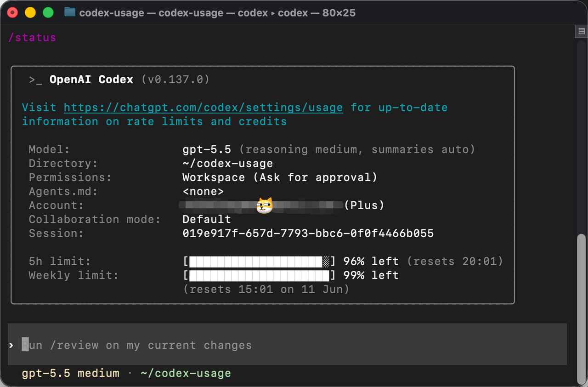Viewport: 588px width, 387px height.
Task: Click the Weekly limit progress bar
Action: [x=259, y=275]
